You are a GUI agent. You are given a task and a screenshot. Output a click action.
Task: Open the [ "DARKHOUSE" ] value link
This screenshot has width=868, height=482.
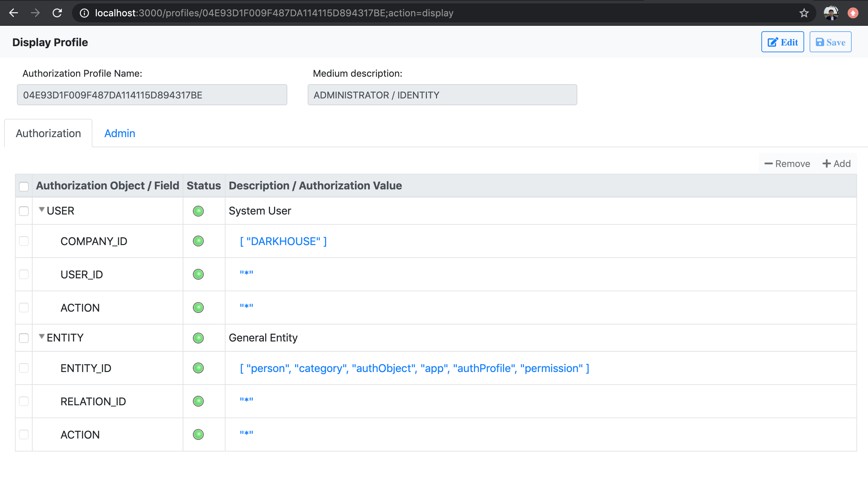point(283,241)
